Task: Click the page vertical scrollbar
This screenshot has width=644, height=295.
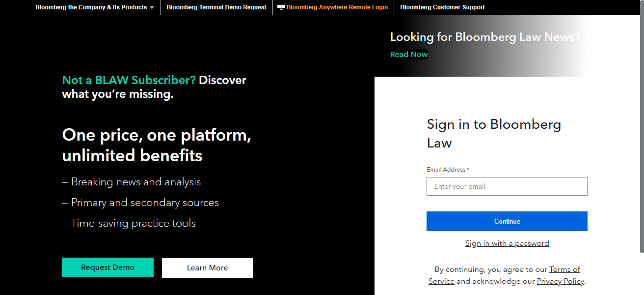Action: pos(641,128)
